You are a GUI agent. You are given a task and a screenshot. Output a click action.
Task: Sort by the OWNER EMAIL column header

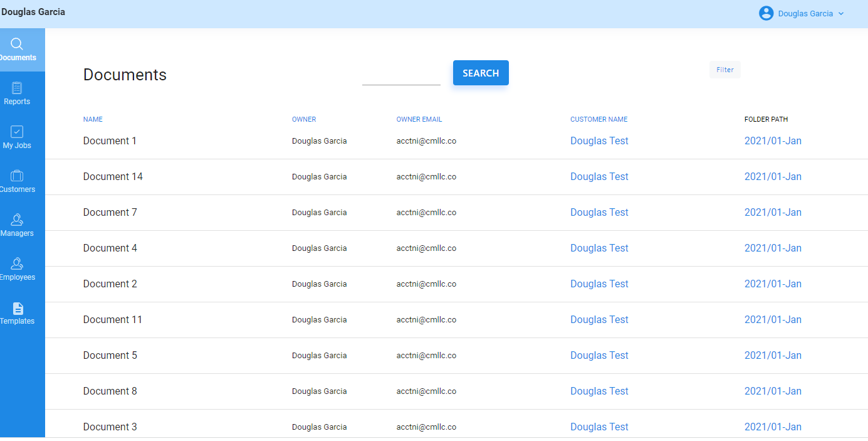(x=419, y=119)
